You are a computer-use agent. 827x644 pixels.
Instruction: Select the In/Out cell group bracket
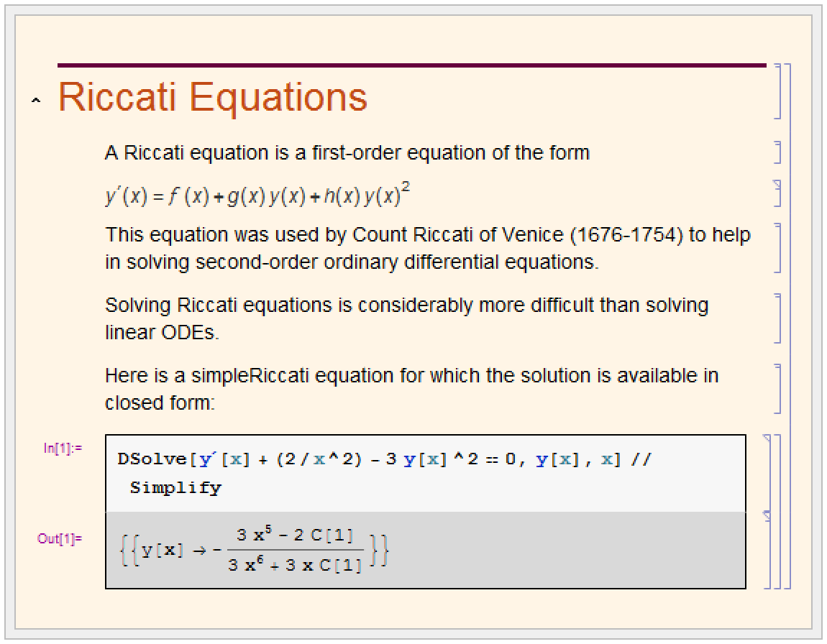pyautogui.click(x=778, y=511)
